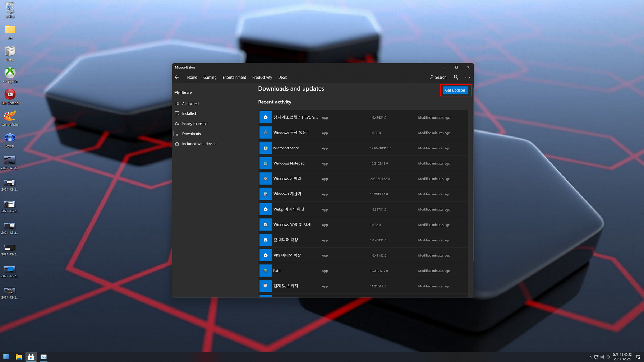
Task: Click the Windows 알람 및 시계 icon
Action: 266,224
